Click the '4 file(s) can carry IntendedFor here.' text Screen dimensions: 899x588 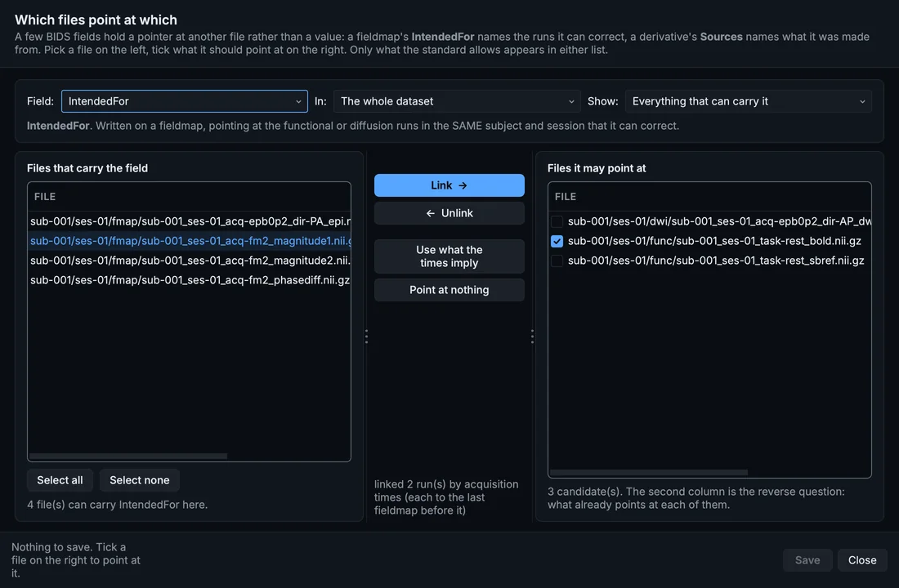pyautogui.click(x=117, y=505)
